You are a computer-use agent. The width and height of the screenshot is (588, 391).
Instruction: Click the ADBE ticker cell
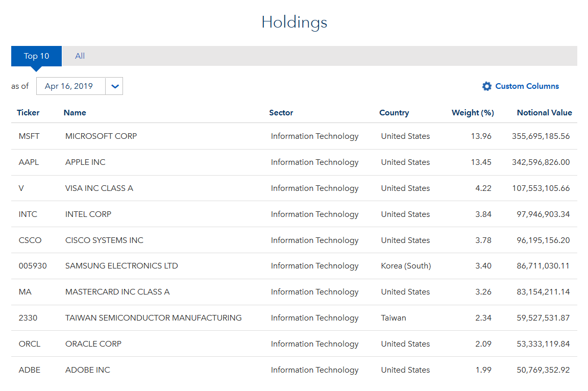[x=30, y=370]
